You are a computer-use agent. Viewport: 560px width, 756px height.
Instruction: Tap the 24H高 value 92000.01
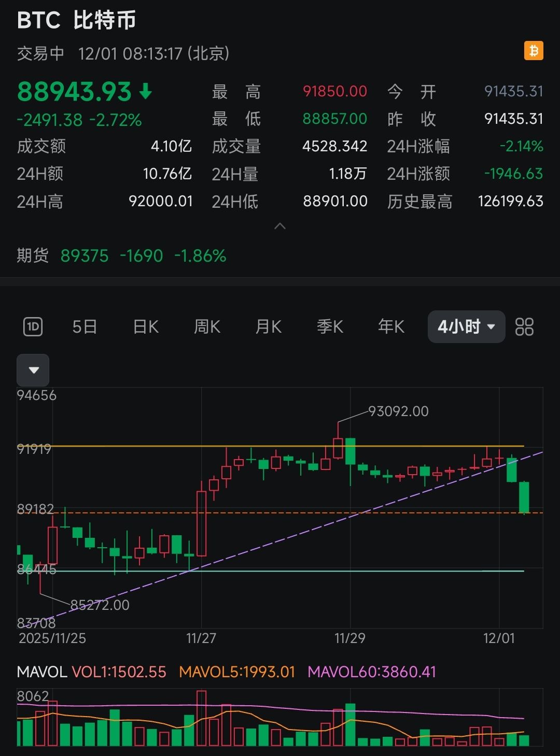pyautogui.click(x=161, y=201)
